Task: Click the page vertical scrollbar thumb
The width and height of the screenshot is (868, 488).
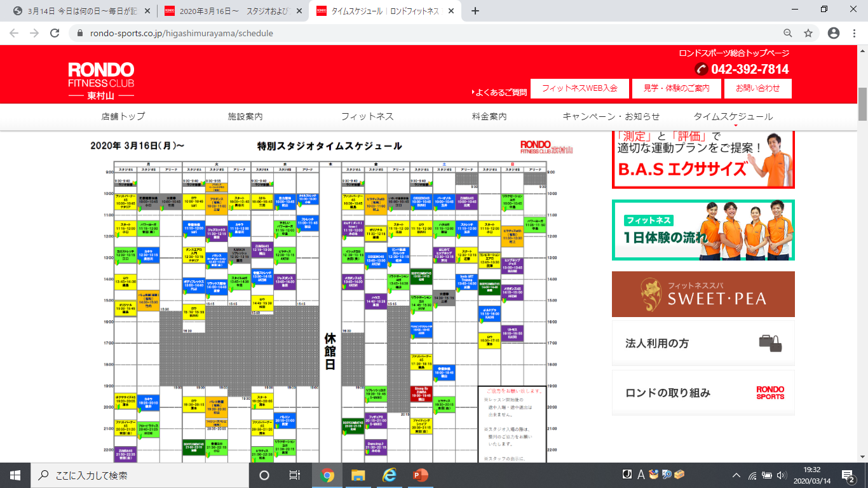Action: [x=862, y=104]
